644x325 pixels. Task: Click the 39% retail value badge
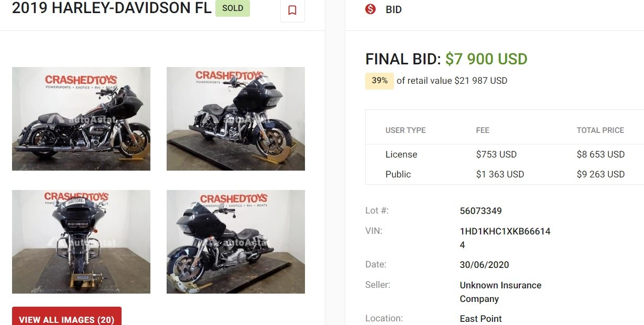coord(379,81)
